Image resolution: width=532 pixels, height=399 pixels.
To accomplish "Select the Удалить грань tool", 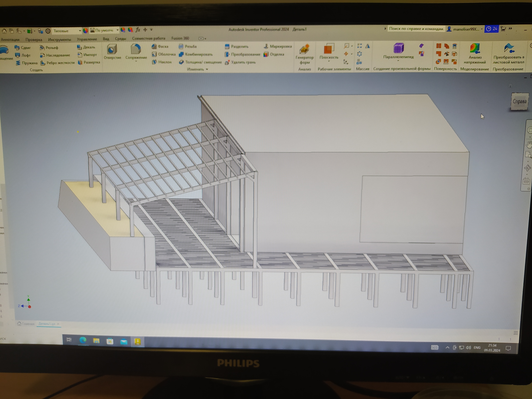I will pyautogui.click(x=240, y=62).
